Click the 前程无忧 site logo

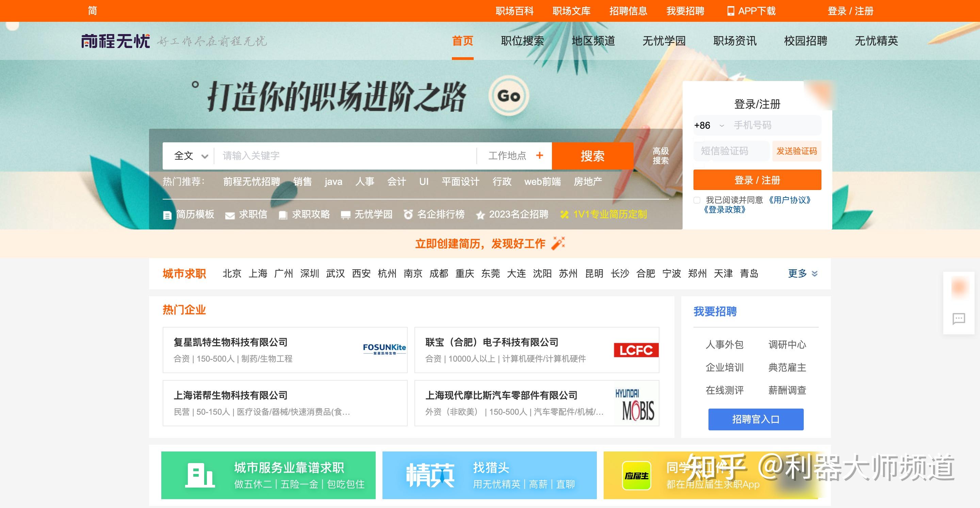tap(116, 41)
